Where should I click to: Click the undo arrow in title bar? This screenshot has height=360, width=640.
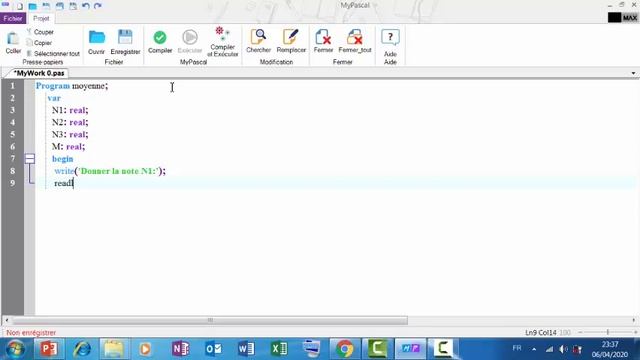[x=85, y=6]
